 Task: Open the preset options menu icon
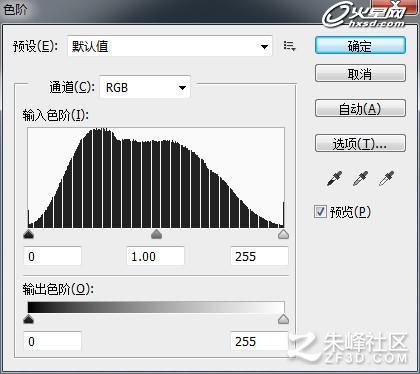(x=289, y=46)
